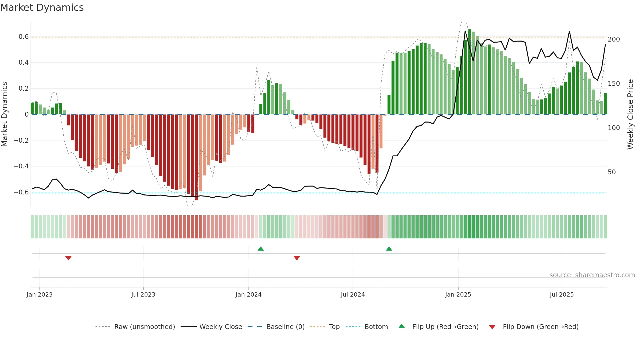Toggle the Raw (unsmoothed) legend entry
644x362 pixels.
(x=135, y=327)
